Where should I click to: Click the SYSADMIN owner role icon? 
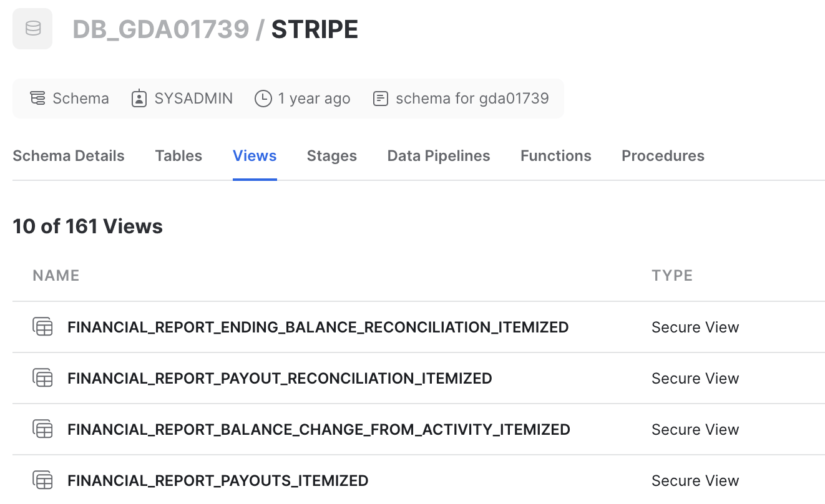point(139,99)
